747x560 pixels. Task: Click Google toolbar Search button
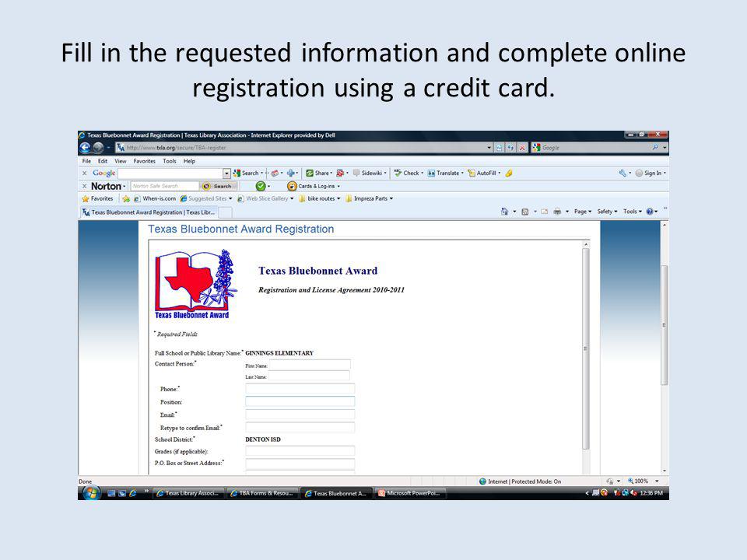[247, 173]
